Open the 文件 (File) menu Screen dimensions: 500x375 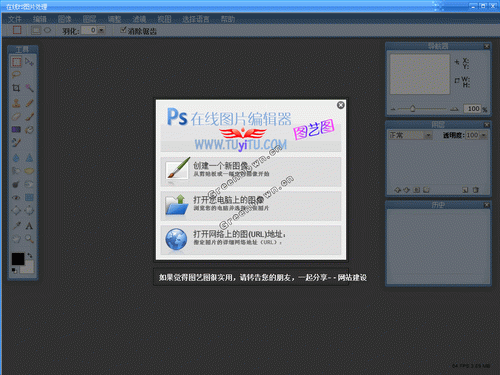(15, 19)
